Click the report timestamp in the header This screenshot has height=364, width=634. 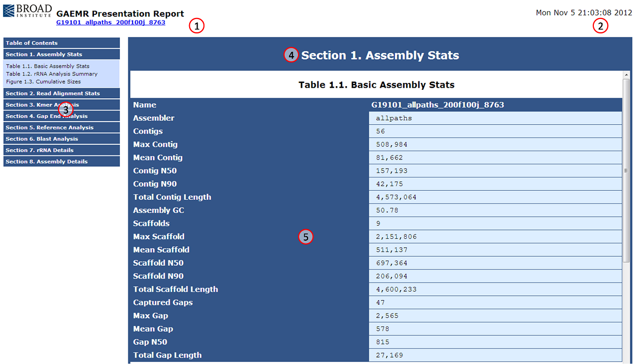[584, 13]
